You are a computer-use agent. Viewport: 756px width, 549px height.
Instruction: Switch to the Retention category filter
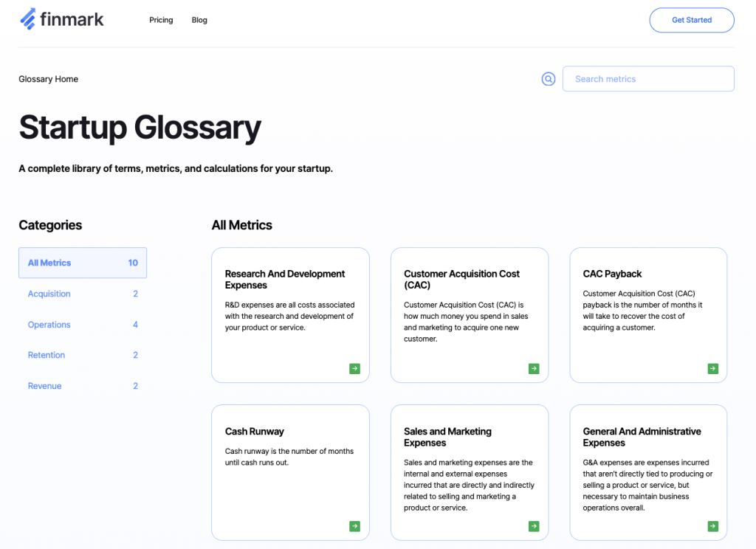[x=46, y=355]
